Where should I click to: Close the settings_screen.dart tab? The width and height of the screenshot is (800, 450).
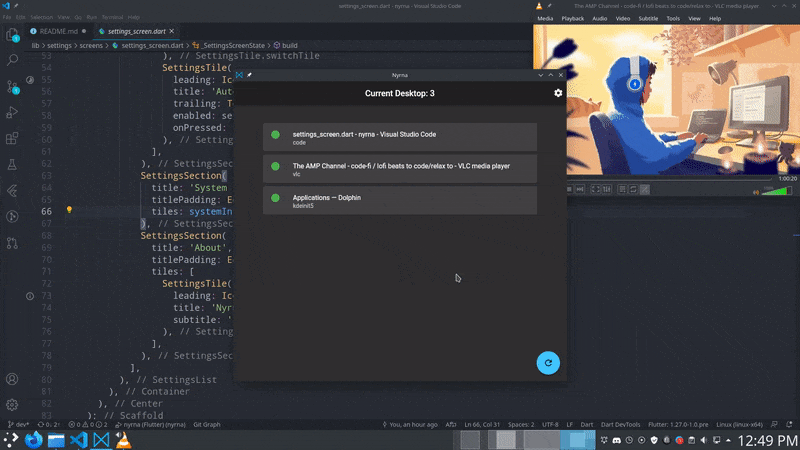click(x=172, y=31)
